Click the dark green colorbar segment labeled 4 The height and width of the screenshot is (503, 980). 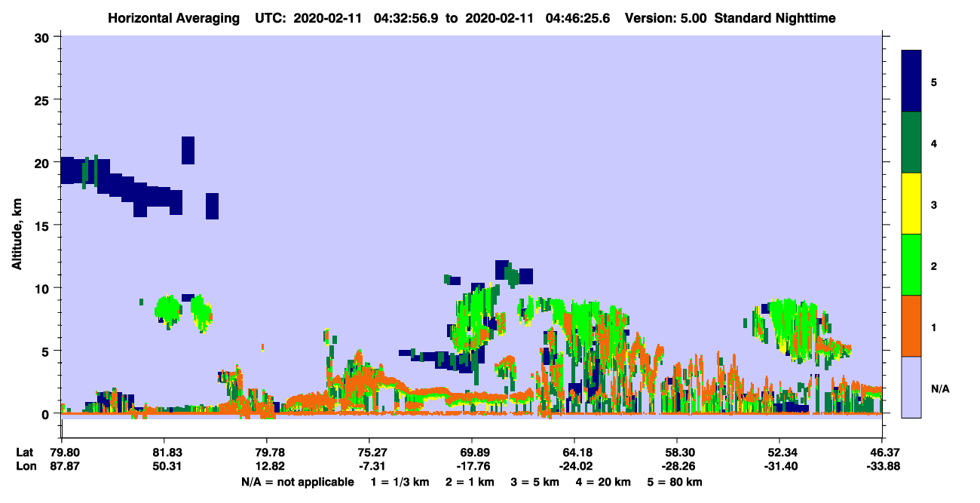tap(911, 143)
